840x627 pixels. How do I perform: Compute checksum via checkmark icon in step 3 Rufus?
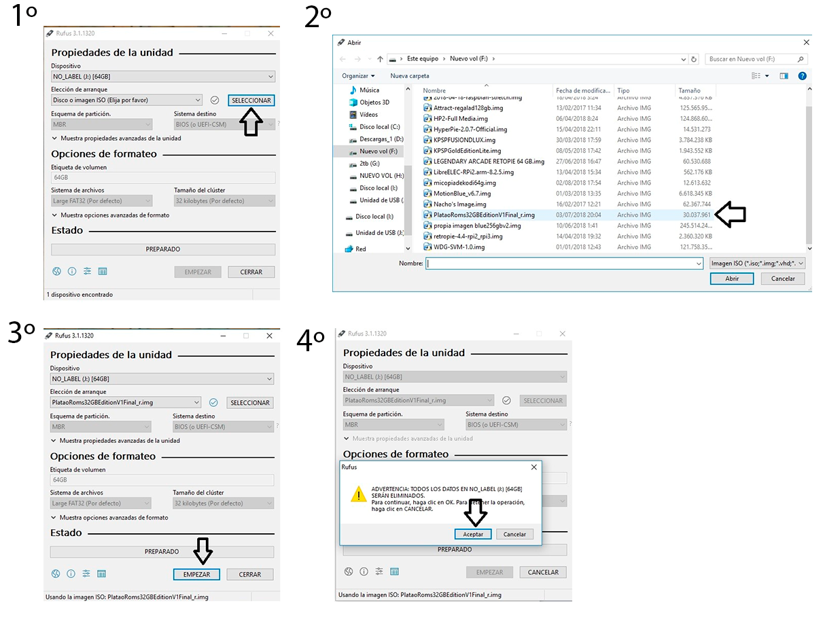click(x=213, y=402)
